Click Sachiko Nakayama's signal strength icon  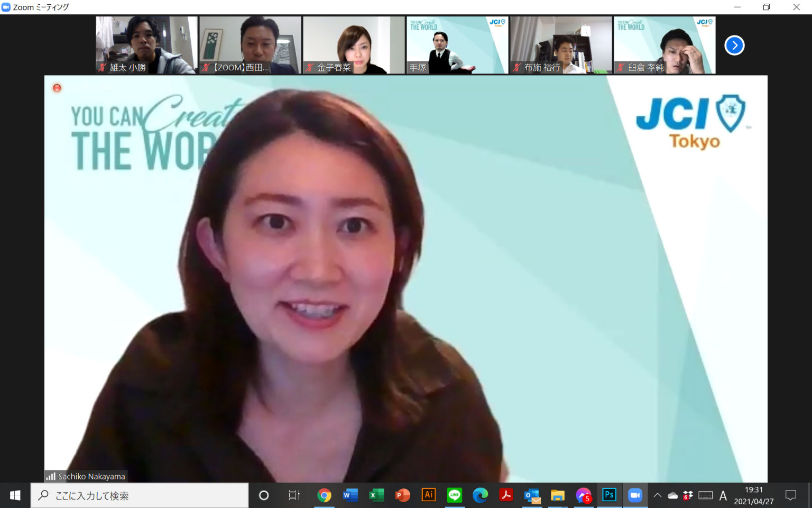point(51,476)
